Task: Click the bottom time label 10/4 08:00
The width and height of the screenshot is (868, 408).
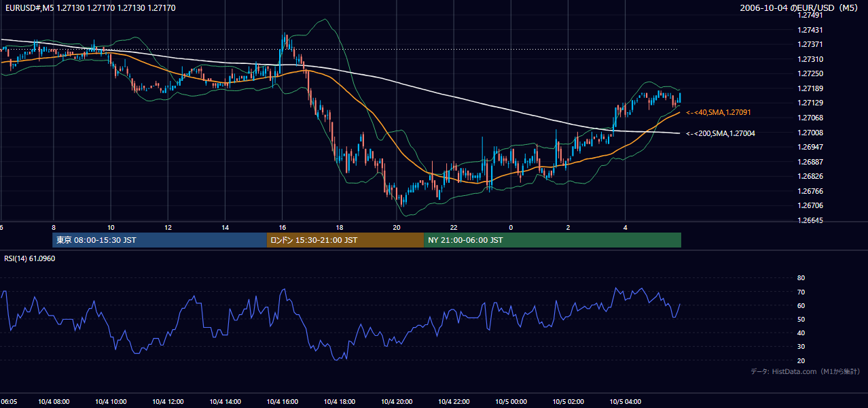Action: pos(52,402)
